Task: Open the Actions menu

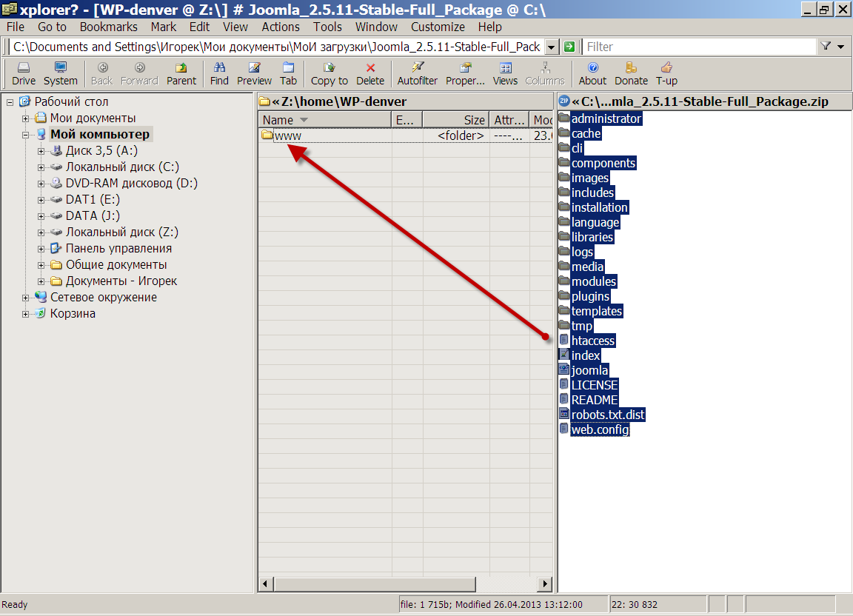Action: [x=280, y=27]
